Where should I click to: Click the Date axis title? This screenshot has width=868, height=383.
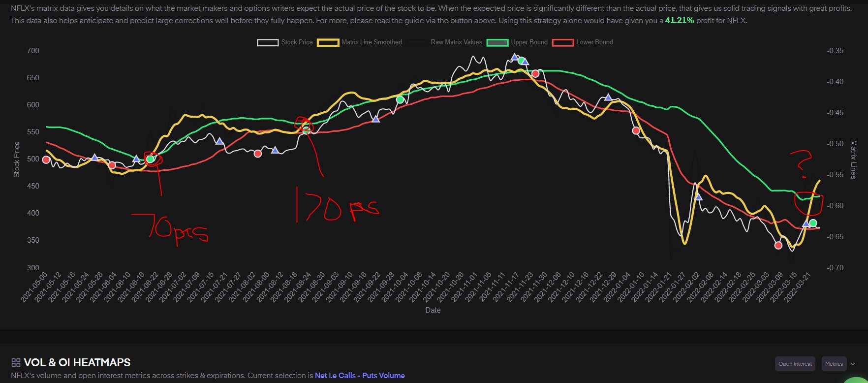pos(433,310)
